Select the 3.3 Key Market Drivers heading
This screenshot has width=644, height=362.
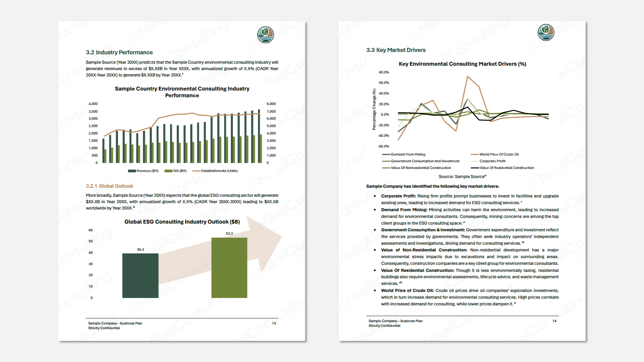396,50
